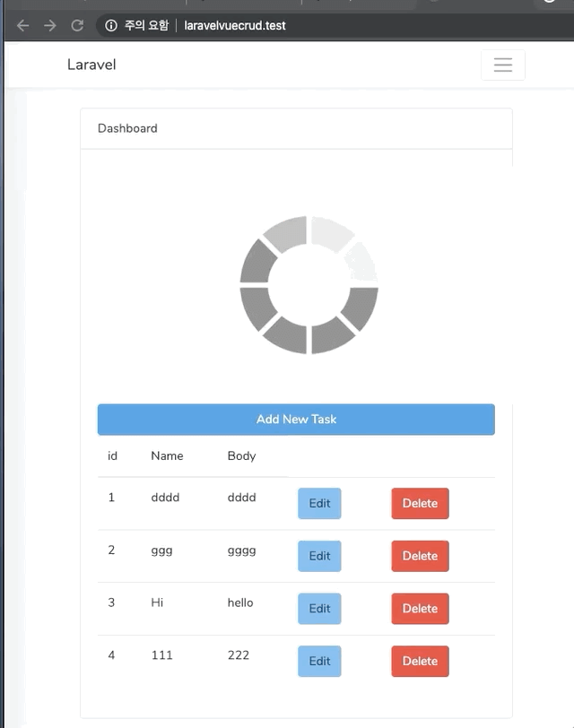Screen dimensions: 574x728
Task: Click the Dashboard card header text
Action: tap(127, 128)
